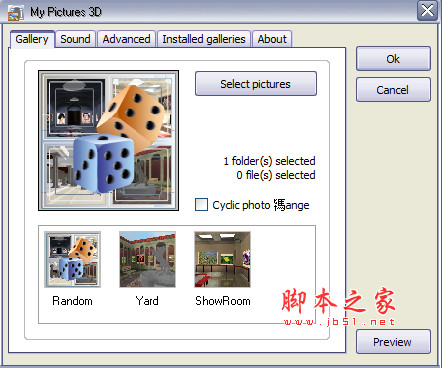Image resolution: width=442 pixels, height=368 pixels.
Task: Click '1 folder(s) selected' text
Action: tap(269, 161)
